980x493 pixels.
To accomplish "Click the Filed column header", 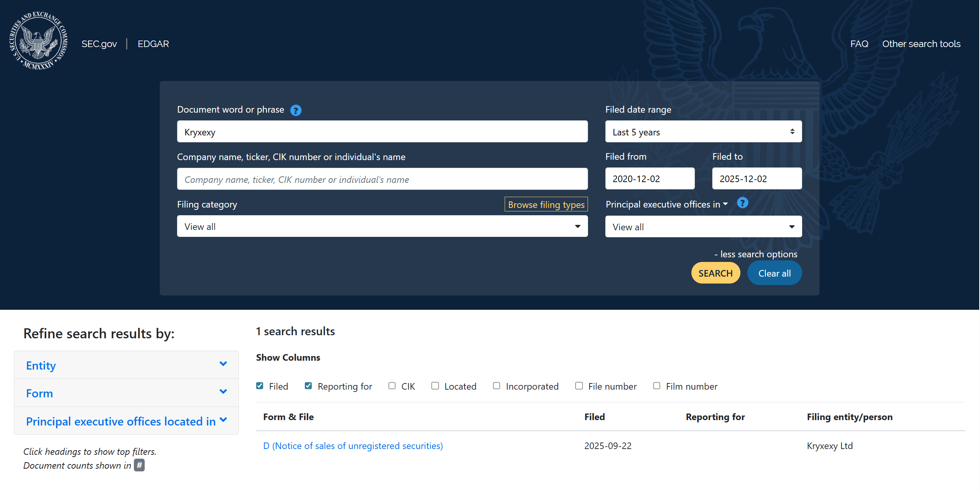I will [595, 417].
